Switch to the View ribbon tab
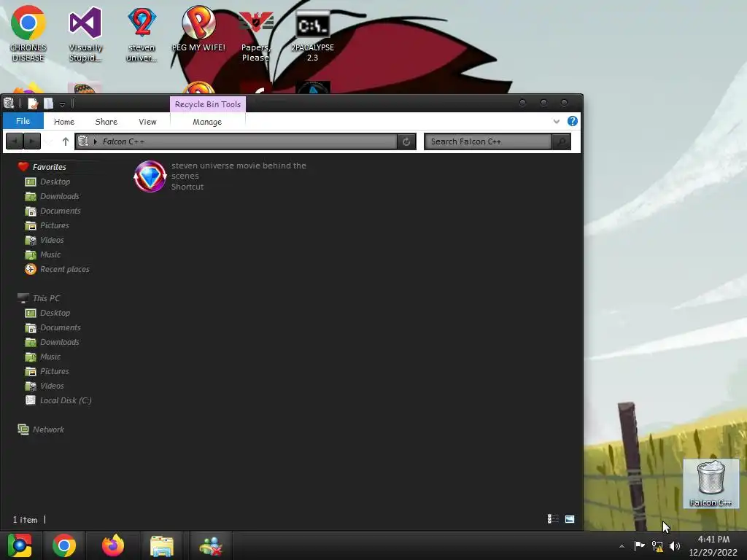 click(147, 122)
